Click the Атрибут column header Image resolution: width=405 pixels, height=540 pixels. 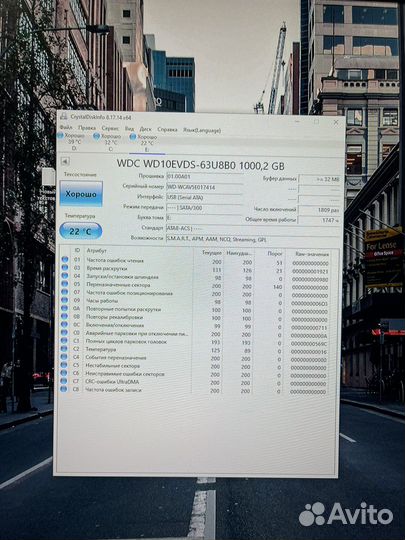(x=96, y=251)
